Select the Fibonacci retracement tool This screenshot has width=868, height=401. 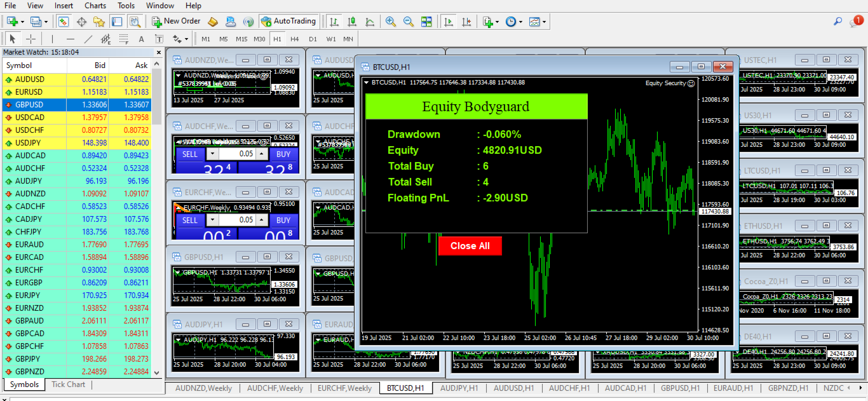123,39
